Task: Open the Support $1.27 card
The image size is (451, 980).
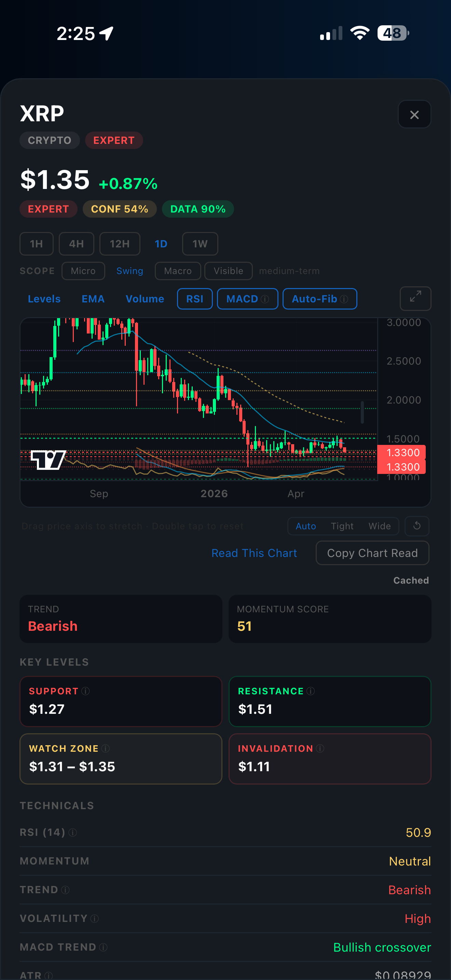Action: point(121,702)
